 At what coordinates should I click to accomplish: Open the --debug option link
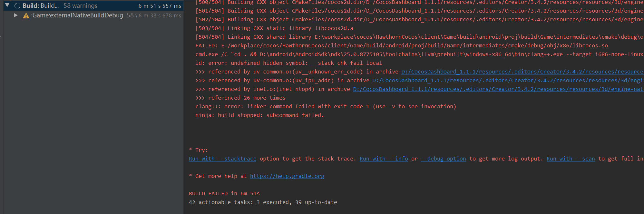click(443, 159)
